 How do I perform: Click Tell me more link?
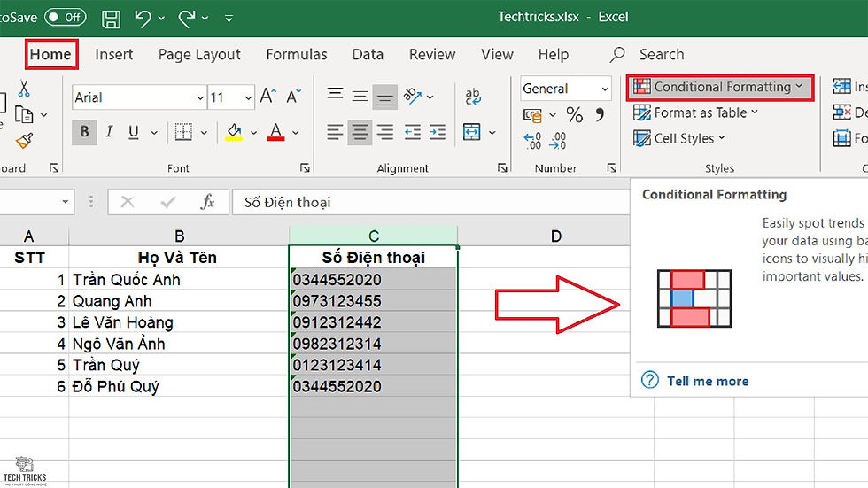click(x=708, y=381)
